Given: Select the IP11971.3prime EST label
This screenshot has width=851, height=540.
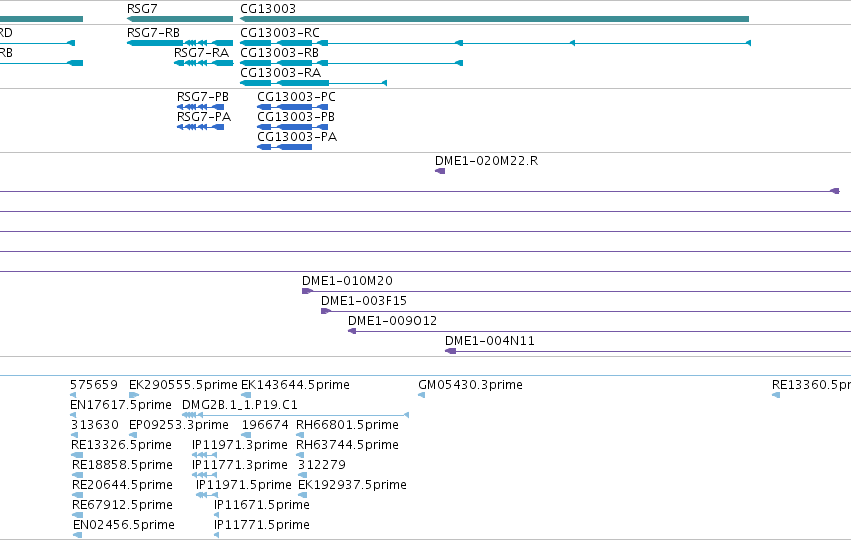Looking at the screenshot, I should point(240,445).
